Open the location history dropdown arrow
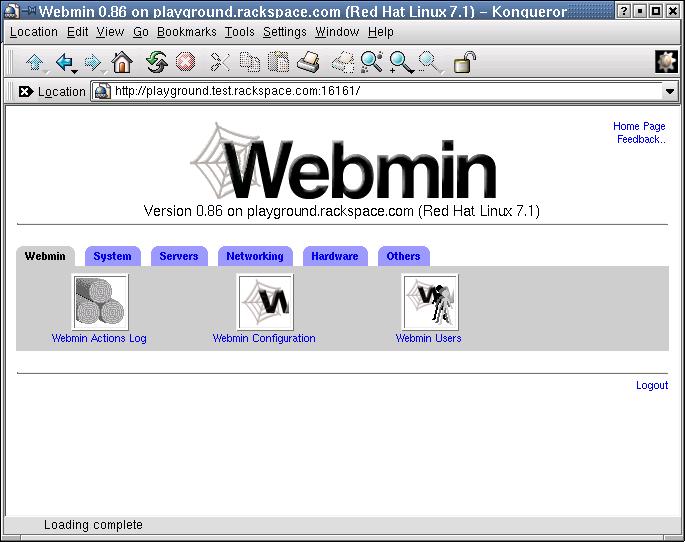This screenshot has height=542, width=685. [x=670, y=91]
